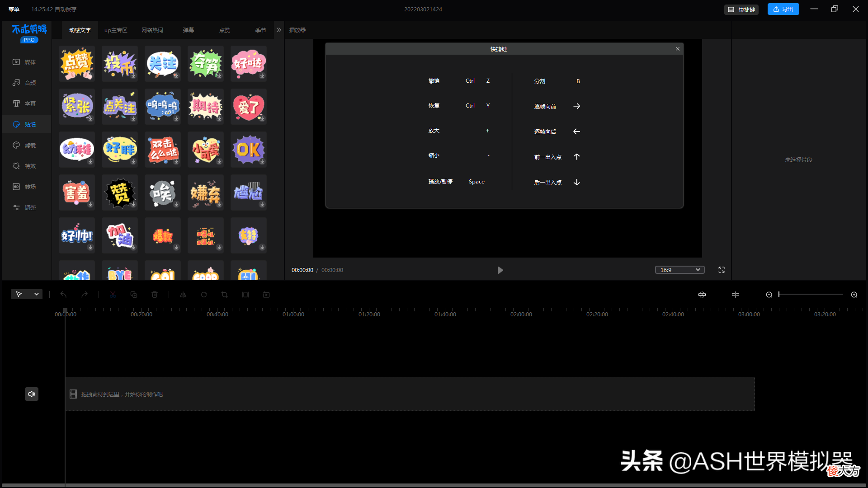Image resolution: width=868 pixels, height=488 pixels.
Task: Toggle the timeline preview-axis alignment icon
Action: point(736,295)
